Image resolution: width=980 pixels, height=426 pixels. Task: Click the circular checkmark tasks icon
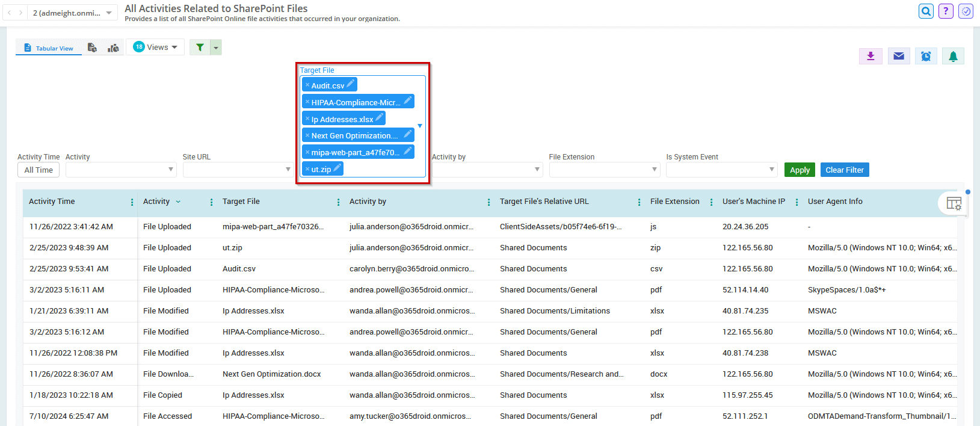[x=966, y=11]
